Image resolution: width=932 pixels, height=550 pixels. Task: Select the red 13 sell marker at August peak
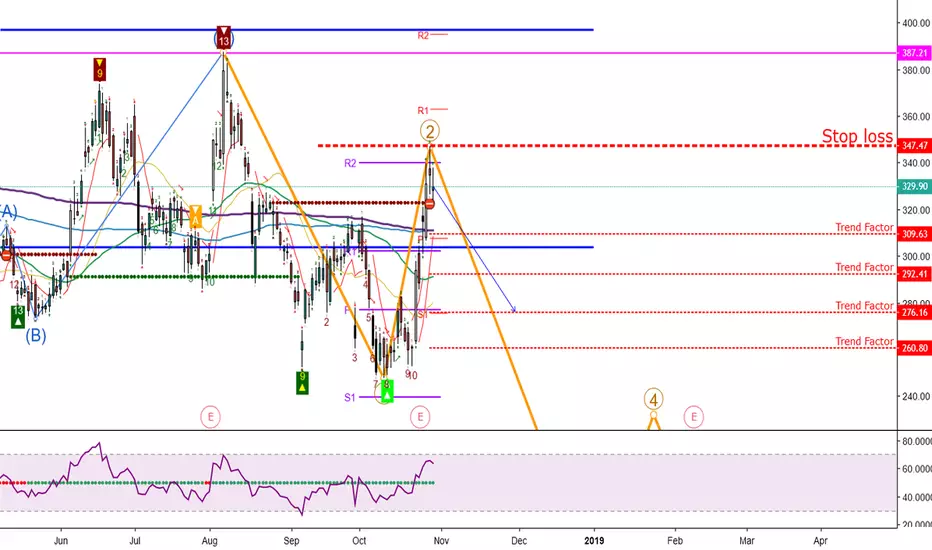[x=223, y=37]
